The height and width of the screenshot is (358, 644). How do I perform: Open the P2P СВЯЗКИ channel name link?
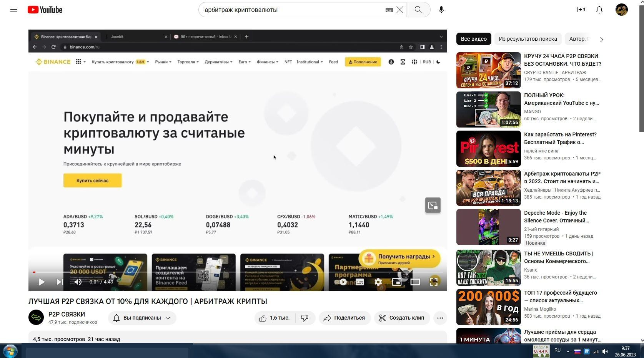(x=67, y=314)
